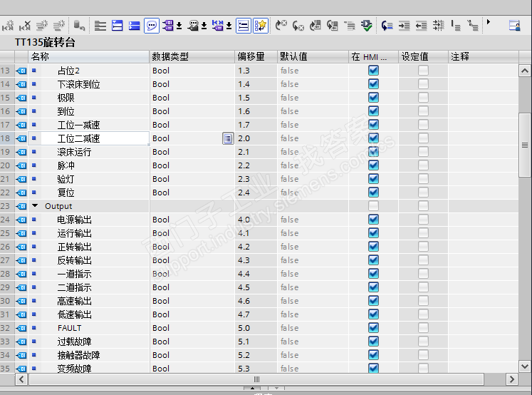Viewport: 532px width, 395px height.
Task: Click the gray stacked-lines list icon
Action: point(100,26)
